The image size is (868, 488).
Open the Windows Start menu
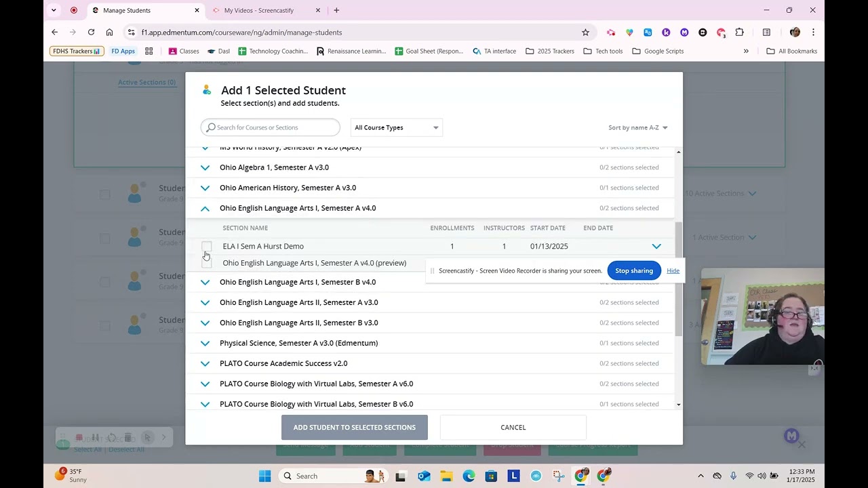pos(265,476)
